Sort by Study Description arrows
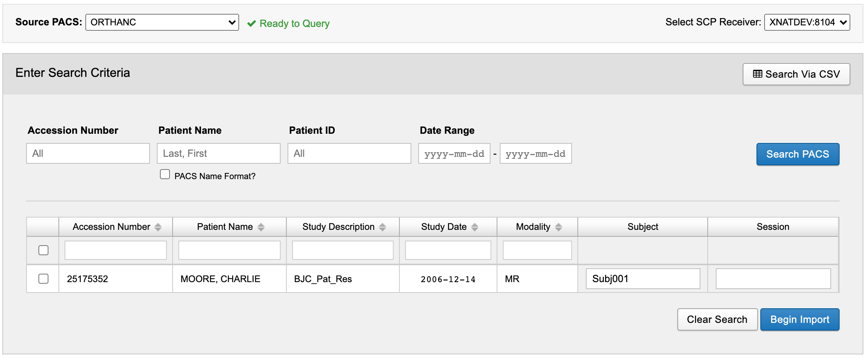Image resolution: width=868 pixels, height=359 pixels. point(382,227)
